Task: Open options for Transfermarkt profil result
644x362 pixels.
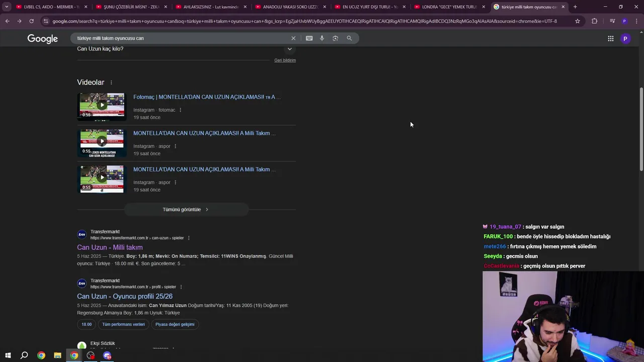Action: pos(181,287)
